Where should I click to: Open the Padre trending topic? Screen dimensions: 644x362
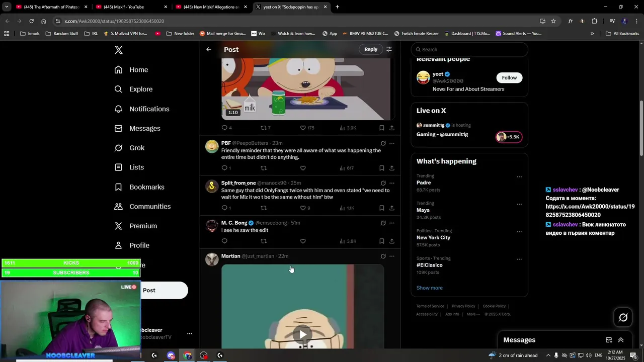(469, 183)
